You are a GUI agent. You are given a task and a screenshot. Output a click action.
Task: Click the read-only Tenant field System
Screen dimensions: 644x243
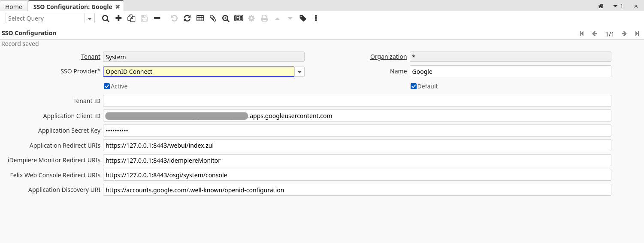point(204,57)
